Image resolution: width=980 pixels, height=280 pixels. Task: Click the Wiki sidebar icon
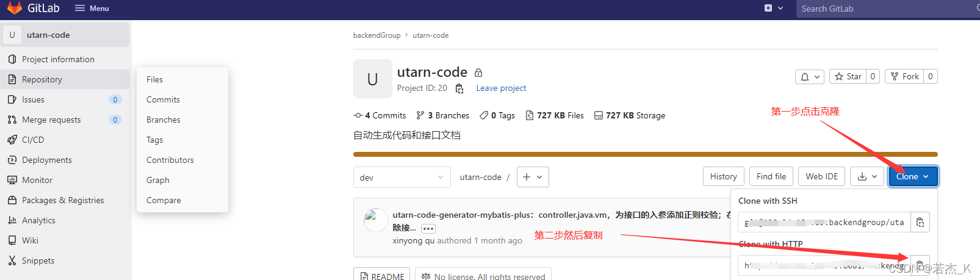pyautogui.click(x=12, y=240)
